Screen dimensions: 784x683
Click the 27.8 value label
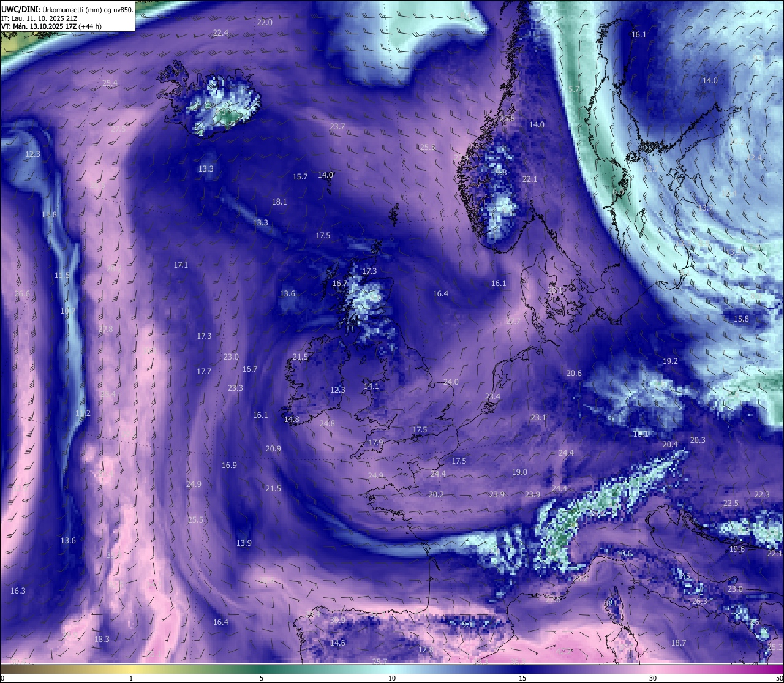coord(105,329)
